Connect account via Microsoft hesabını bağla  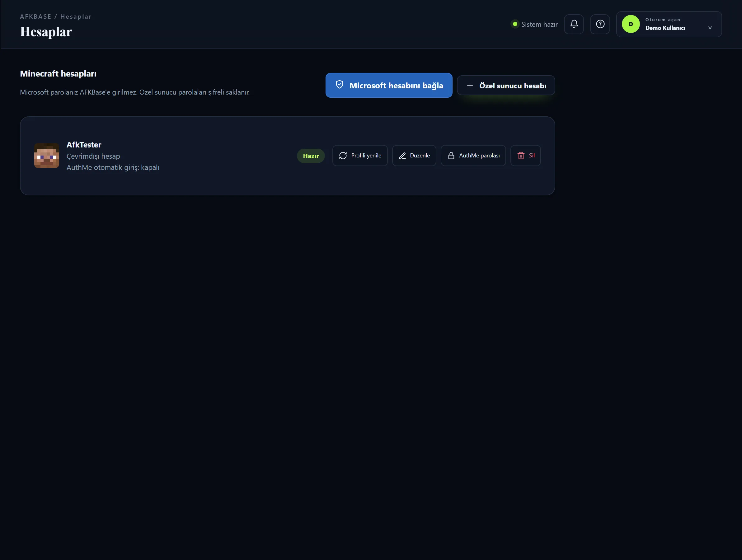click(389, 85)
